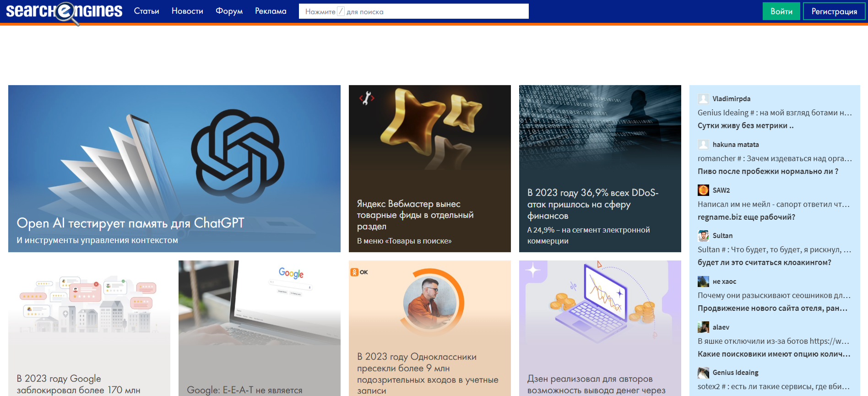Click SAW2's orange avatar

[703, 190]
